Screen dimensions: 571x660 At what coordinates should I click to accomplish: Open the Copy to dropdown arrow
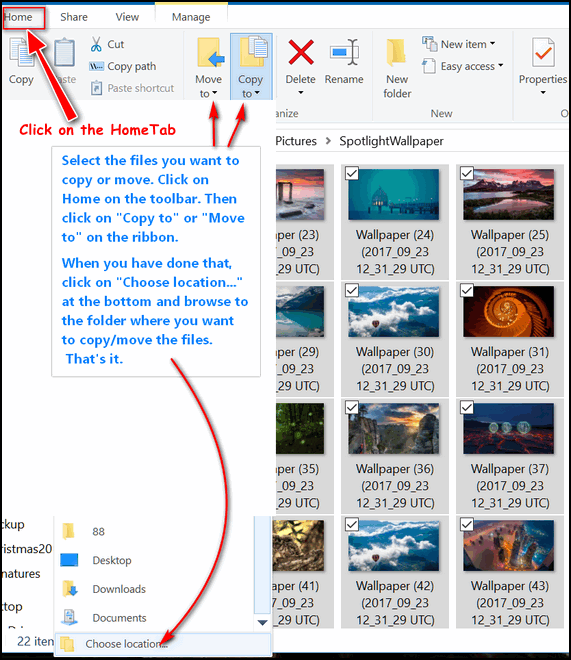click(257, 93)
